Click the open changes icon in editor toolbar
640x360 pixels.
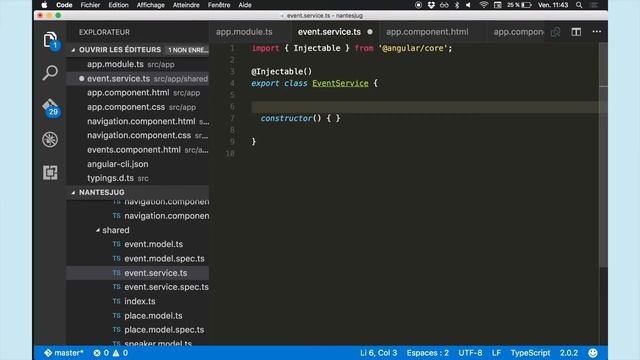pyautogui.click(x=556, y=32)
